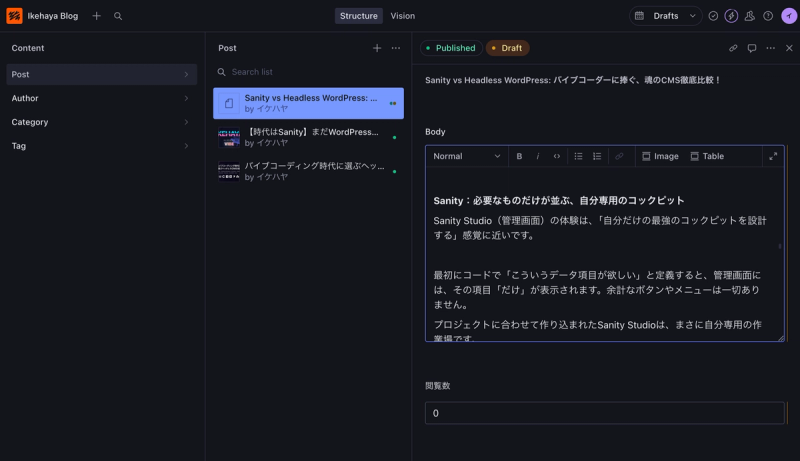Click thumbnail of 【時代はSanity】 post

[x=229, y=137]
